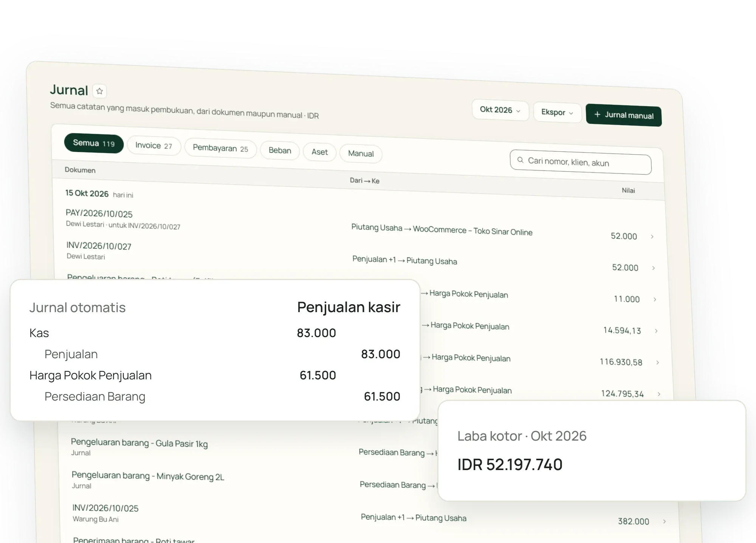Open the PAY/2026/10/025 row chevron

pos(652,237)
